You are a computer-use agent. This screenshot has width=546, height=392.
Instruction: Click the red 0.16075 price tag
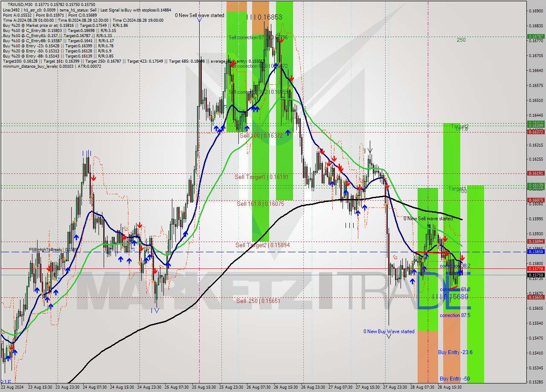coord(536,200)
